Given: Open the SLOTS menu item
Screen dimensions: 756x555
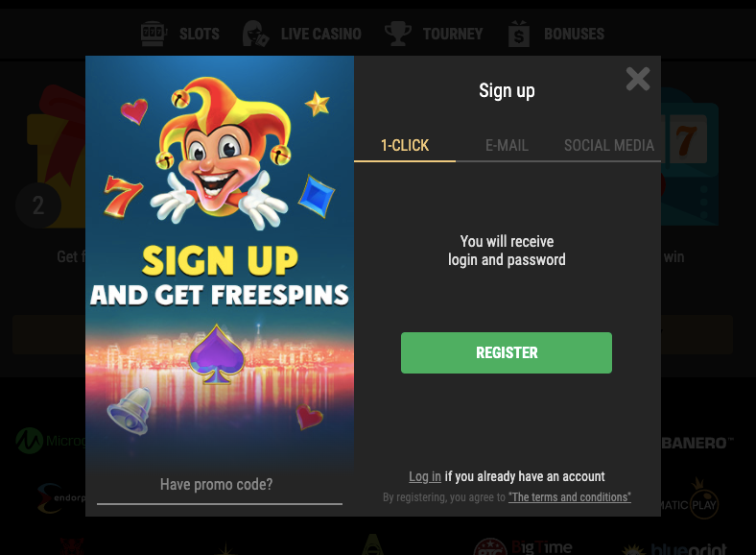Looking at the screenshot, I should pyautogui.click(x=200, y=34).
